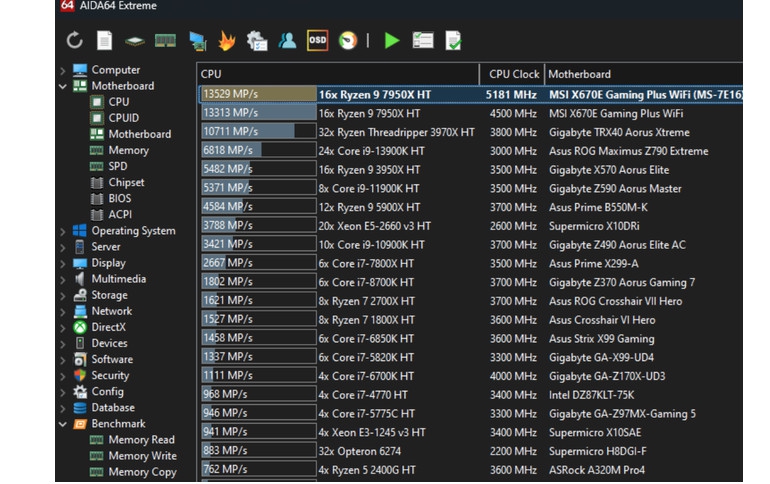Viewport: 770px width, 484px height.
Task: Click the Intel DZ87KLT-75K cell
Action: click(591, 395)
